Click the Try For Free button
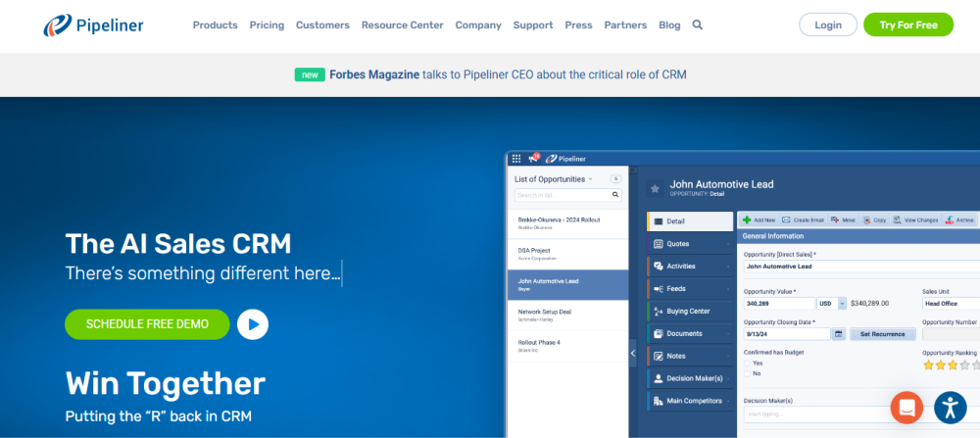Viewport: 980px width, 438px height. [907, 25]
